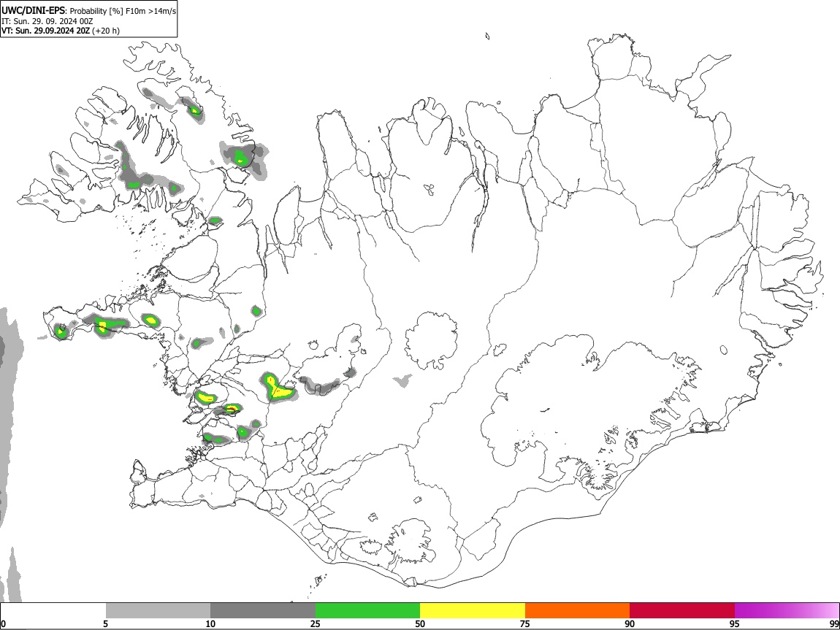Click the legend tick label '95'

click(x=735, y=623)
